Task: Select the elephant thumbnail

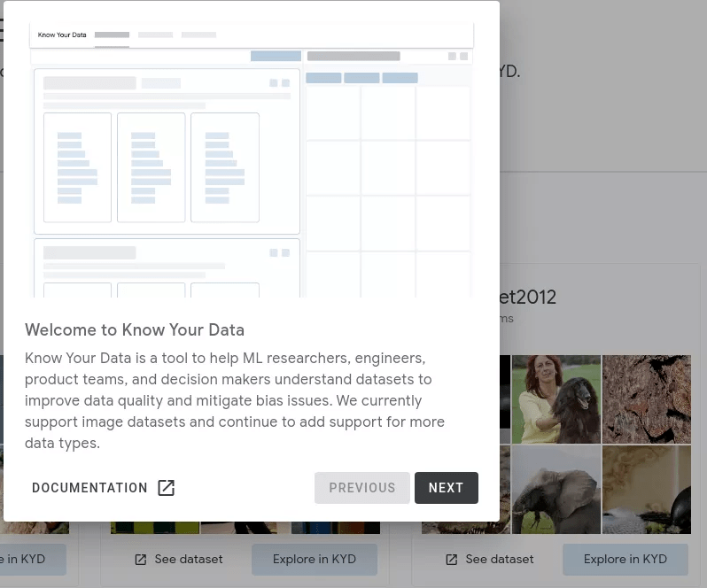Action: 555,489
